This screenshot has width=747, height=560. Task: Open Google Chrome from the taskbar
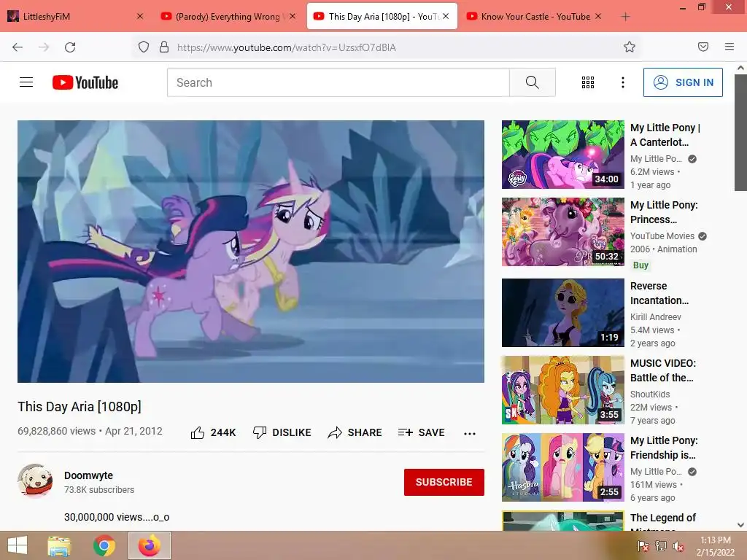(104, 545)
